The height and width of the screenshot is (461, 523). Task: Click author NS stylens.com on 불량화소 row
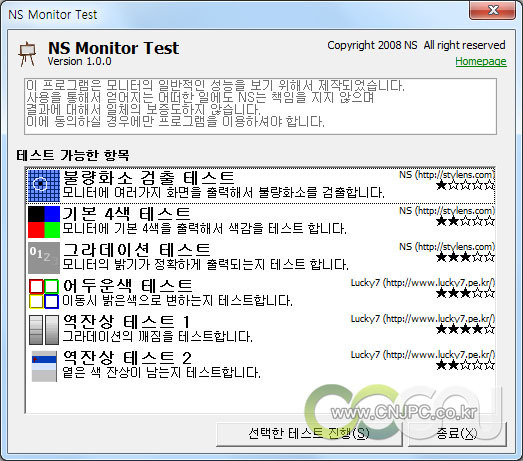(x=447, y=175)
